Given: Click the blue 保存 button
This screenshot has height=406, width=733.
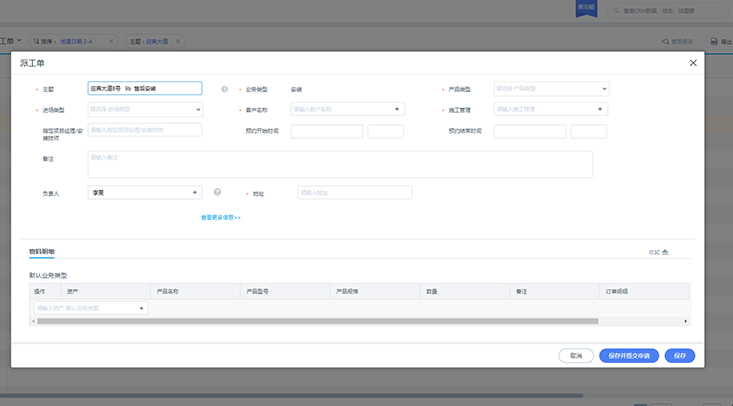Looking at the screenshot, I should [680, 355].
